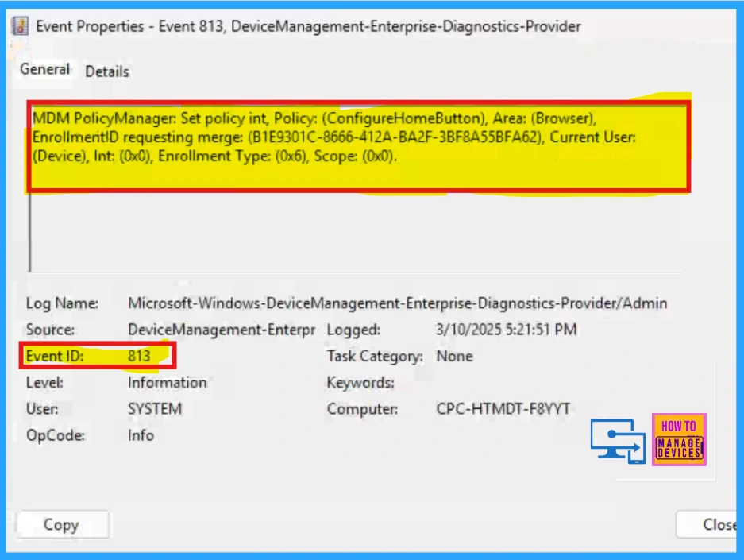The image size is (744, 560).
Task: Select the User value SYSTEM
Action: pyautogui.click(x=155, y=408)
